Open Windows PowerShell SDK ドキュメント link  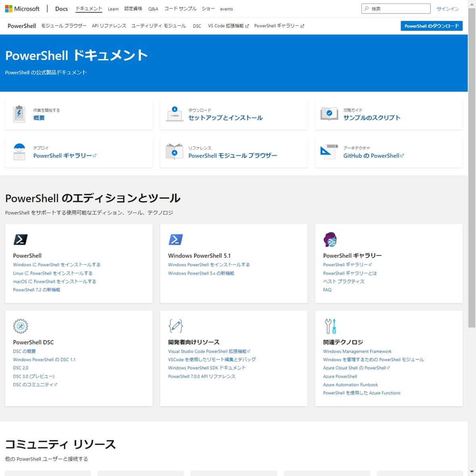[x=207, y=368]
